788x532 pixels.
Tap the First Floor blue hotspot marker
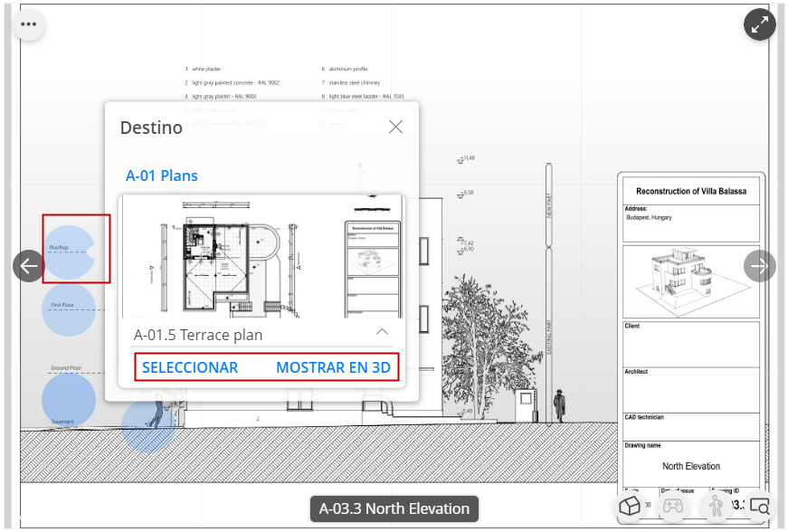tap(69, 309)
